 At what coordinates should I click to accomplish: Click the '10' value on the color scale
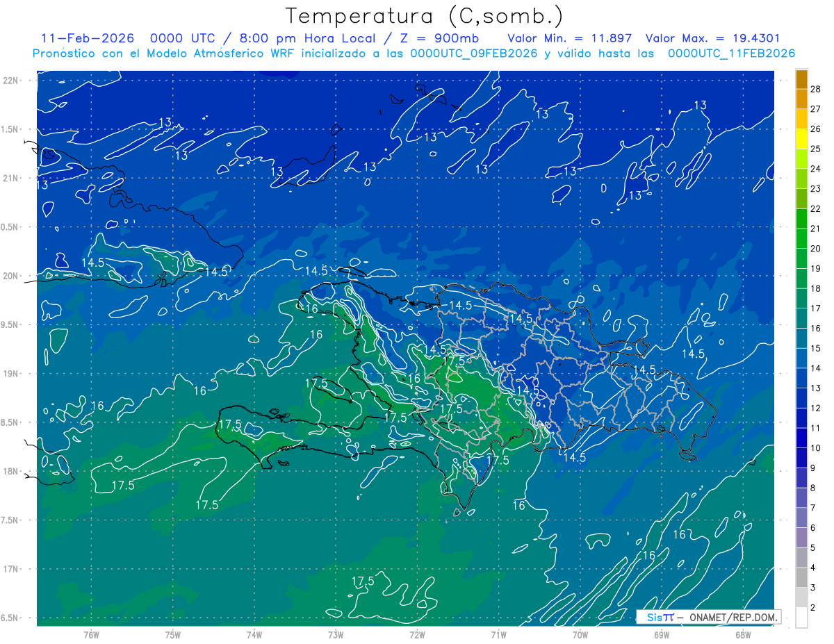[815, 448]
